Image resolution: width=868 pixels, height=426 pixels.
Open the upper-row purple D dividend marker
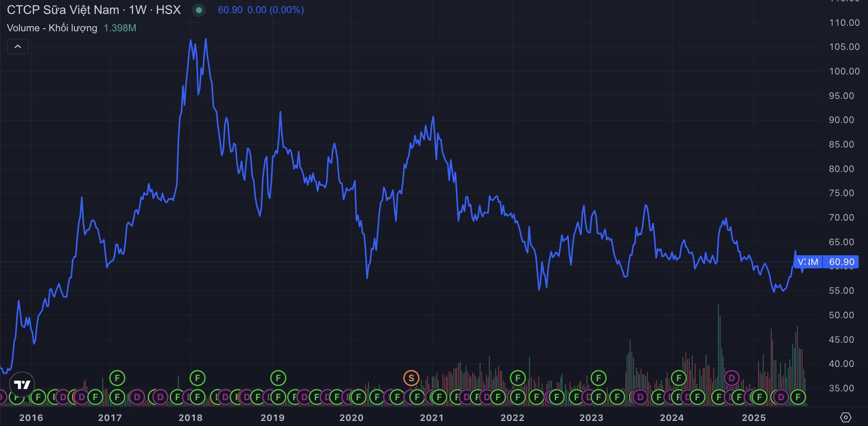tap(732, 378)
